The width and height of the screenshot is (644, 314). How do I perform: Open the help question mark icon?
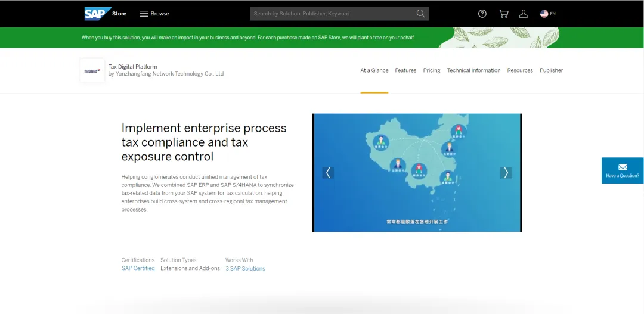pyautogui.click(x=482, y=14)
